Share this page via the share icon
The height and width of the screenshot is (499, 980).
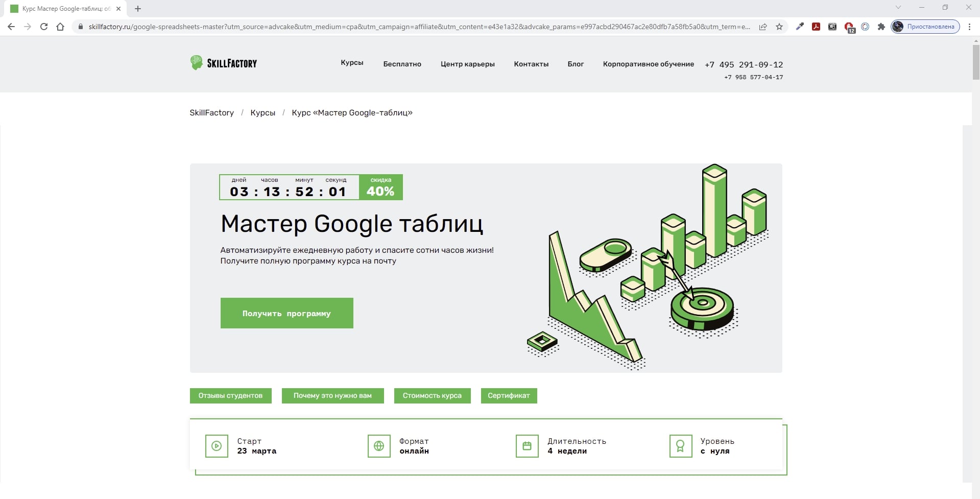pos(763,27)
